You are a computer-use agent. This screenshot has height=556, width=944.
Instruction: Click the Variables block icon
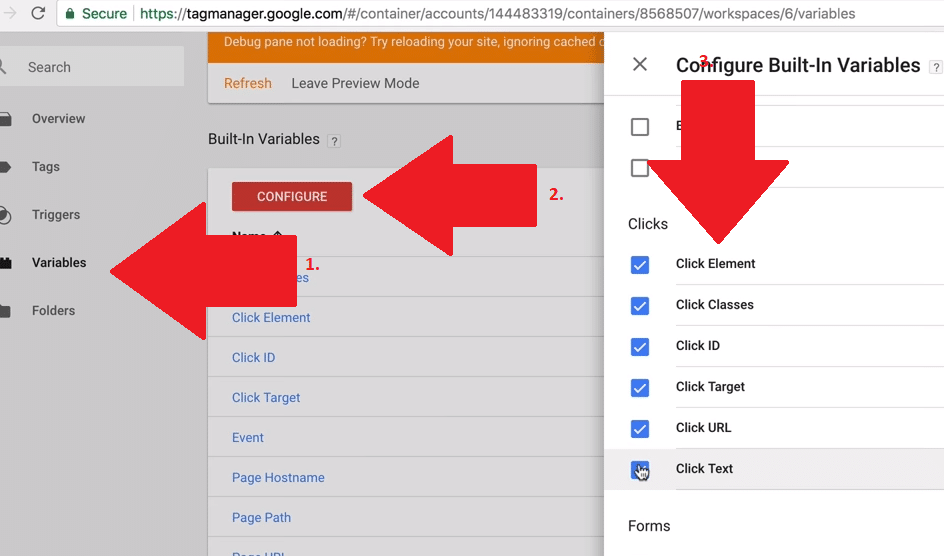(x=5, y=263)
